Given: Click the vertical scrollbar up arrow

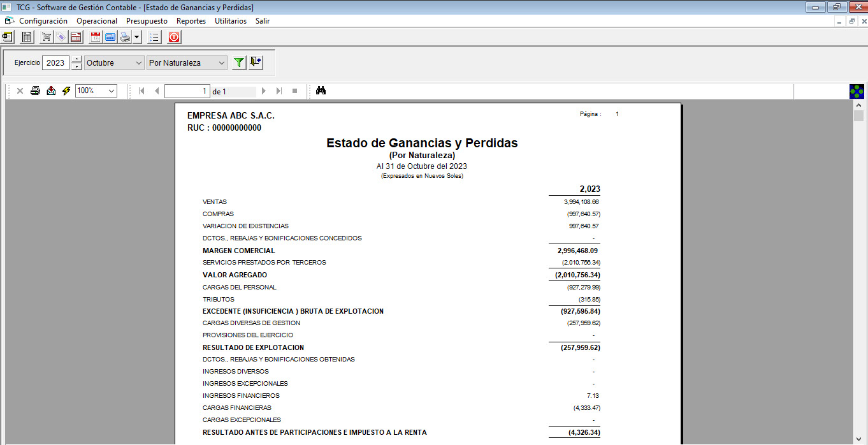Looking at the screenshot, I should pyautogui.click(x=858, y=105).
